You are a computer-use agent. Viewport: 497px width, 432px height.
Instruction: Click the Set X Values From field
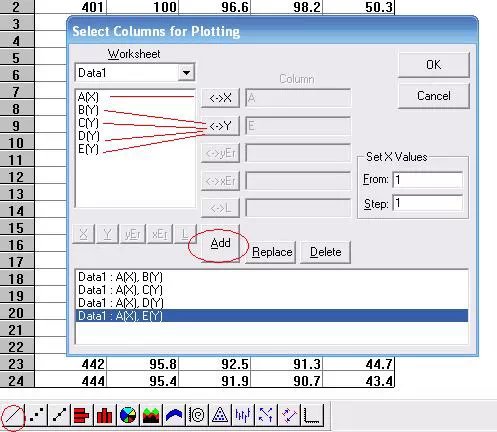pos(428,180)
